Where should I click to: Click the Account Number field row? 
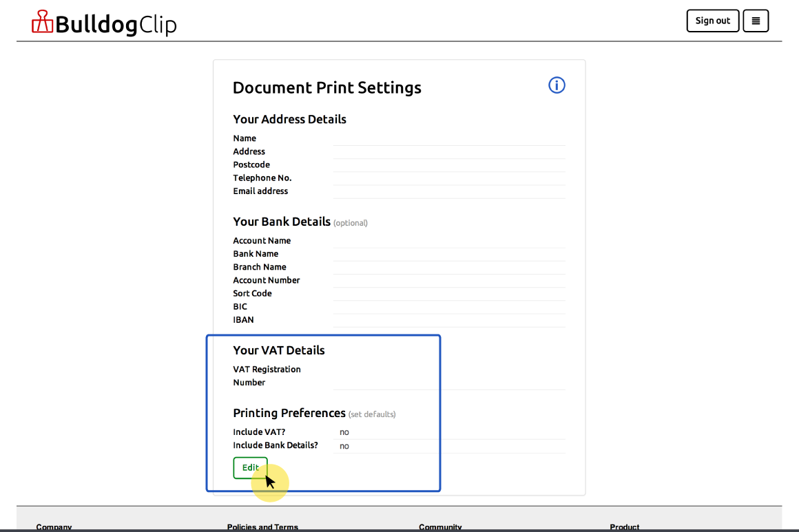coord(398,280)
